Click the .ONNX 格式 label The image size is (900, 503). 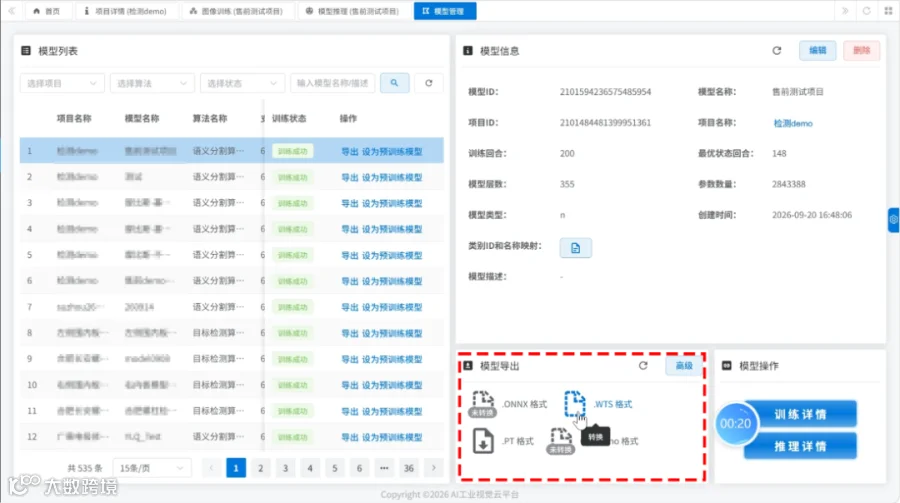[525, 404]
